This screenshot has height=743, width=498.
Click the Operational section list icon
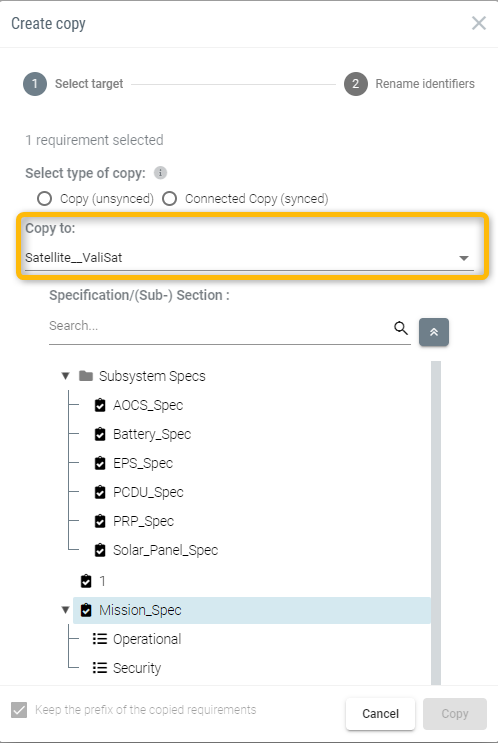pyautogui.click(x=100, y=639)
